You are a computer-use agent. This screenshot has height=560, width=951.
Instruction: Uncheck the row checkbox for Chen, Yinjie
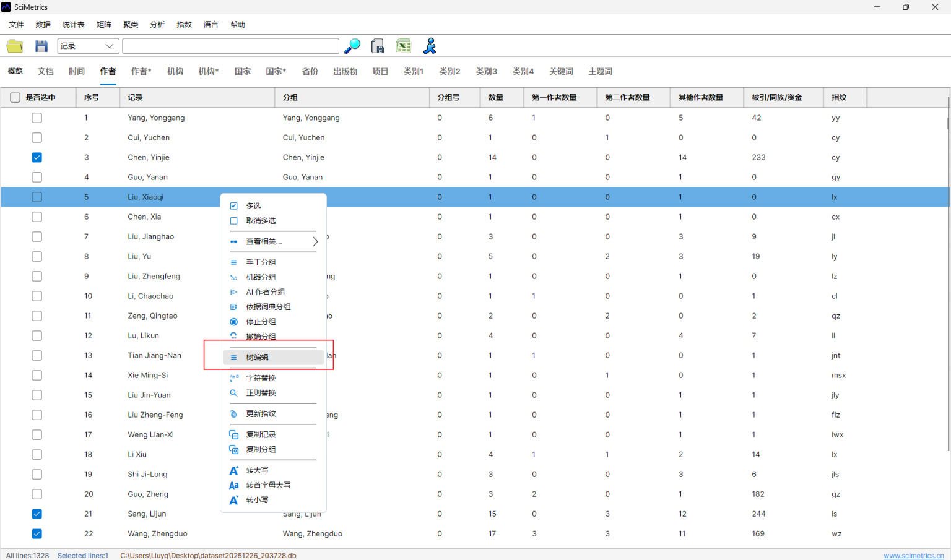point(37,157)
